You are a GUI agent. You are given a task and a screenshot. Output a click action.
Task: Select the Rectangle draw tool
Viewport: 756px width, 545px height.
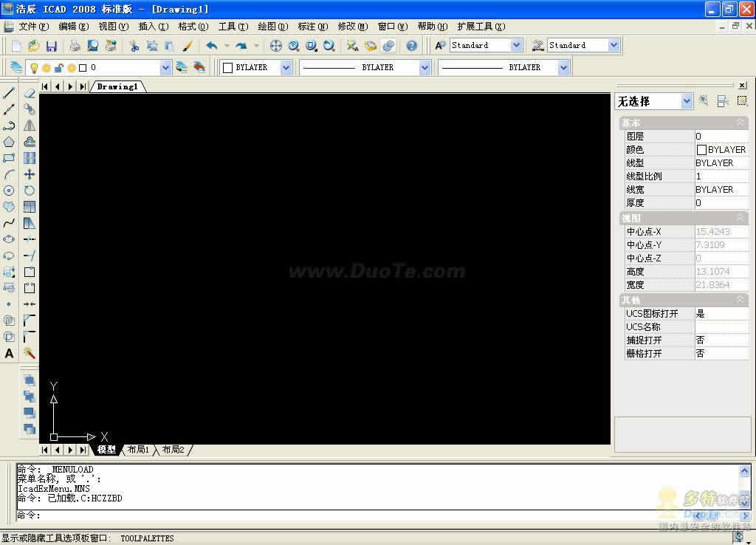pos(9,158)
